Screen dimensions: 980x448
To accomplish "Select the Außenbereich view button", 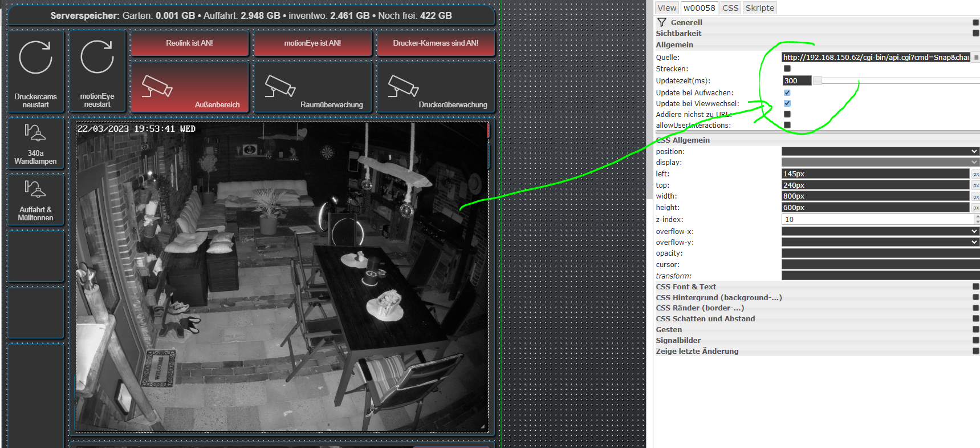I will (x=190, y=86).
